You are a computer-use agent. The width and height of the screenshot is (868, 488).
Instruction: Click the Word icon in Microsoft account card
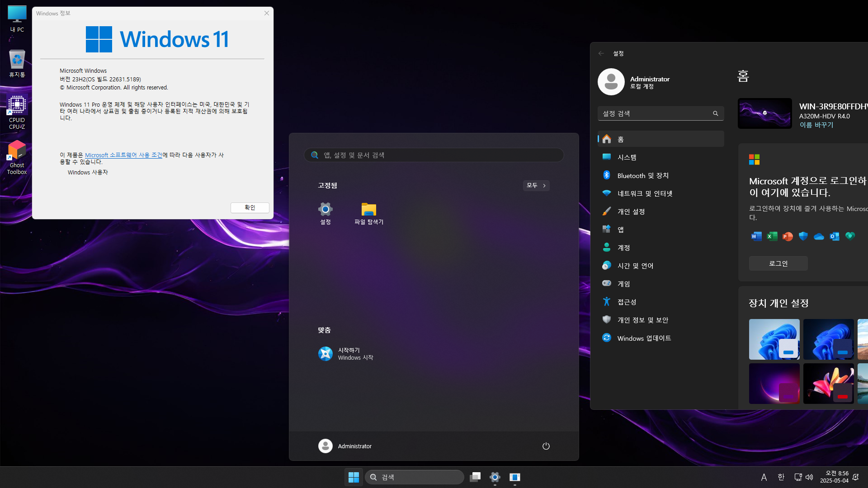pyautogui.click(x=756, y=236)
